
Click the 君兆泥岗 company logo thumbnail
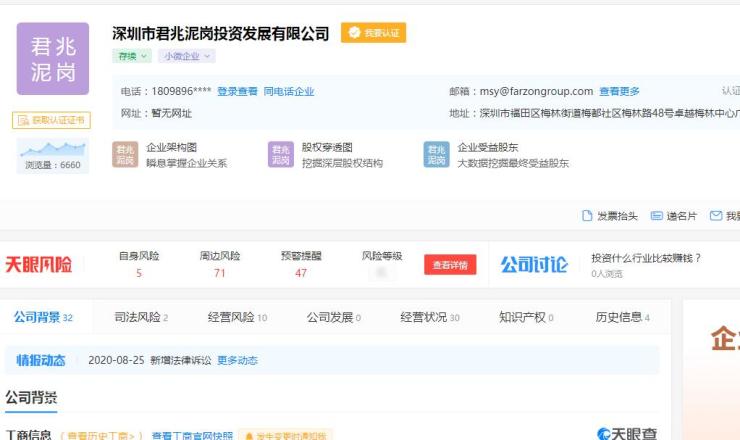(x=53, y=59)
